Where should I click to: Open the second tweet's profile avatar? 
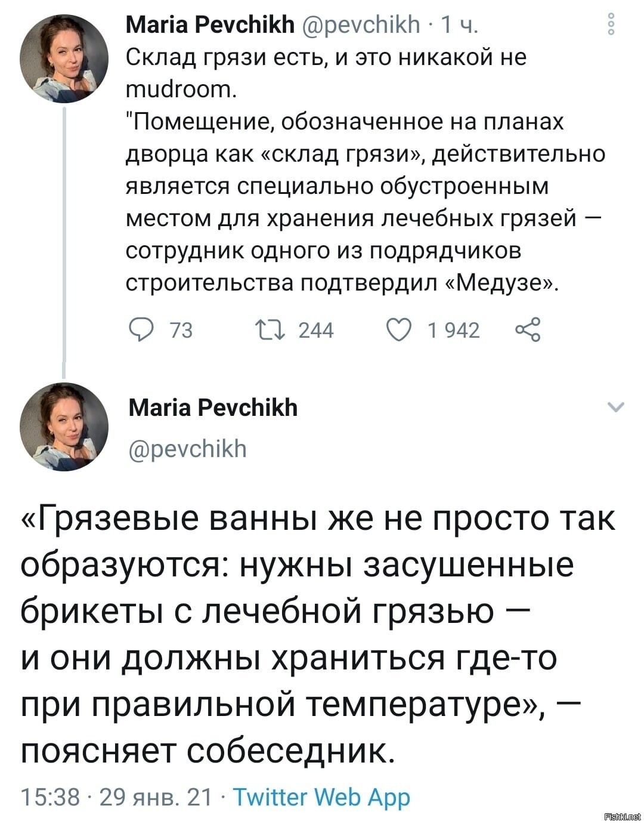64,427
